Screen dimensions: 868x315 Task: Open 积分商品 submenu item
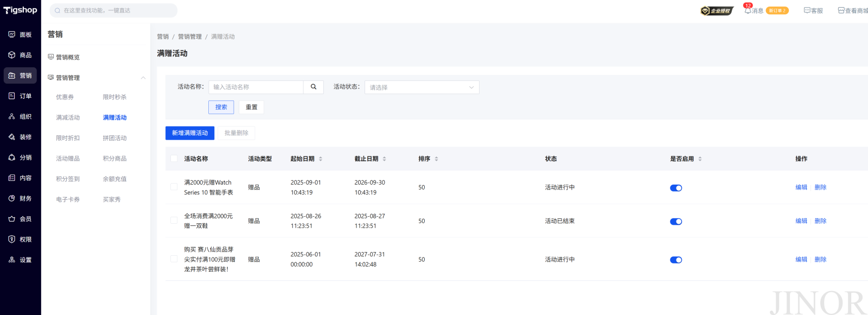coord(115,159)
